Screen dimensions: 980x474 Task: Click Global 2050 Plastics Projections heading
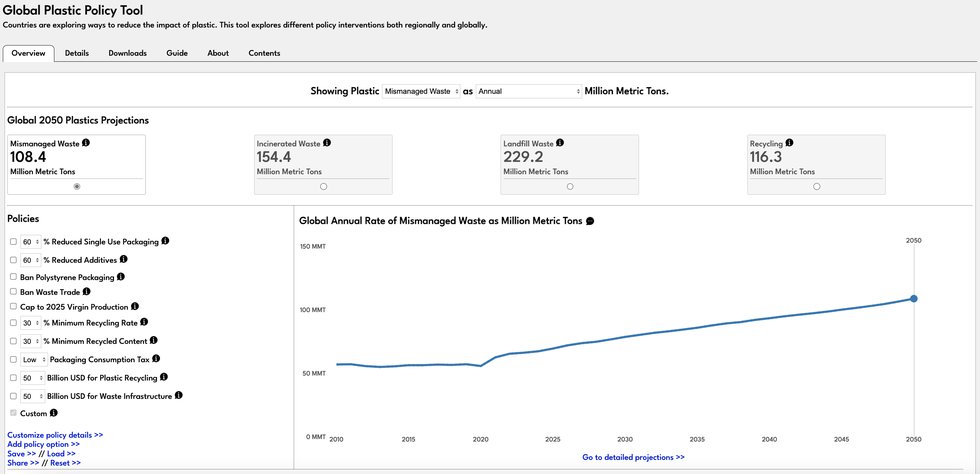point(78,120)
